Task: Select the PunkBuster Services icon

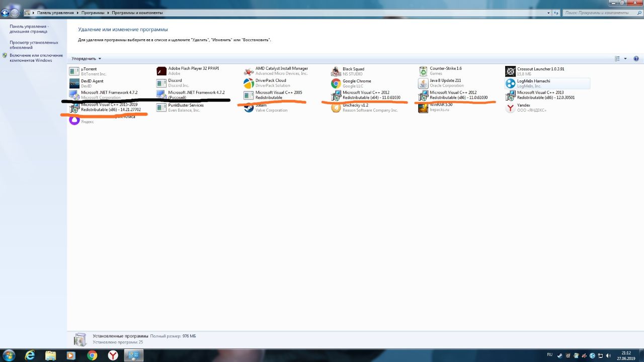Action: tap(162, 108)
